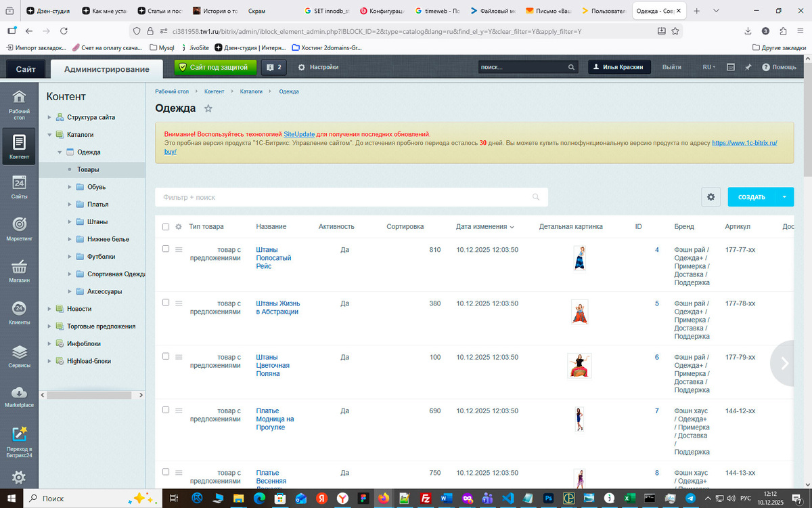Image resolution: width=812 pixels, height=508 pixels.
Task: Open Telegram from the Windows taskbar
Action: (690, 498)
